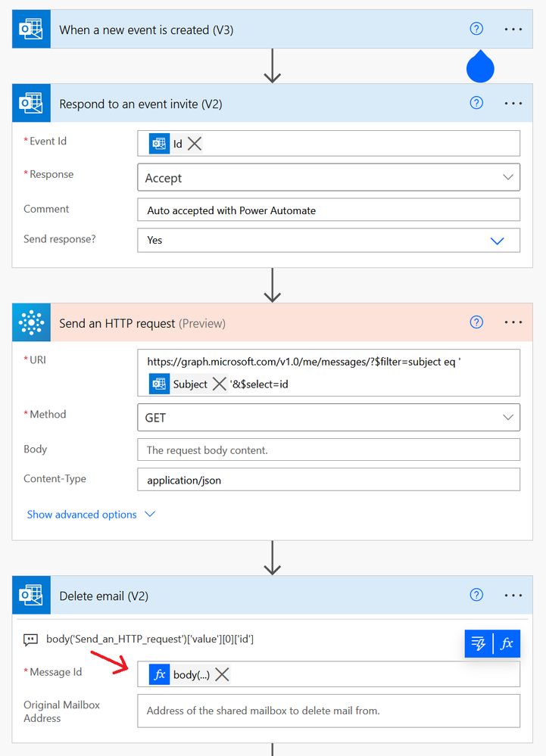Click the body('Send_an_HTTP_request') expression text

(x=150, y=639)
